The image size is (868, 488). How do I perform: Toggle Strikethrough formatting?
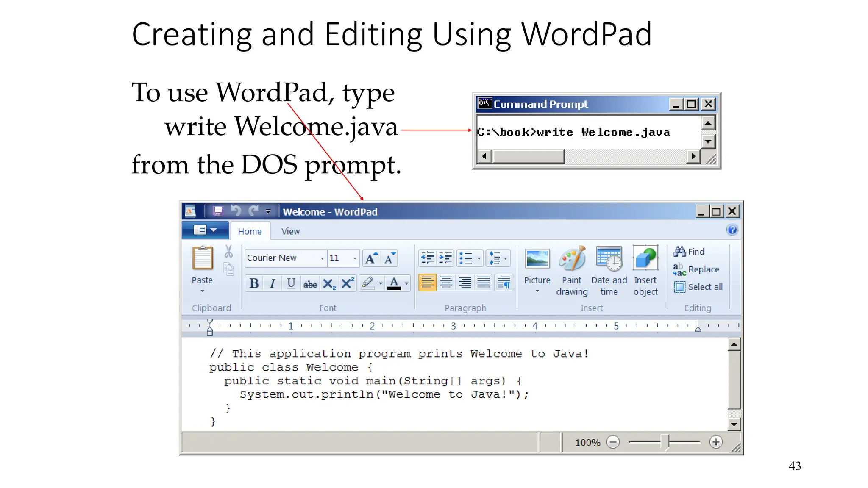point(310,283)
